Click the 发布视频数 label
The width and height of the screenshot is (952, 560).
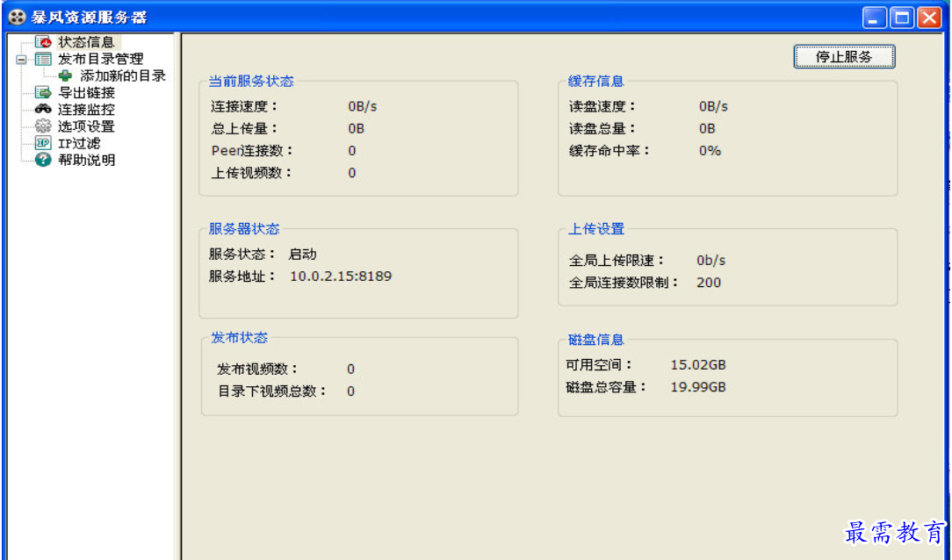[x=258, y=369]
